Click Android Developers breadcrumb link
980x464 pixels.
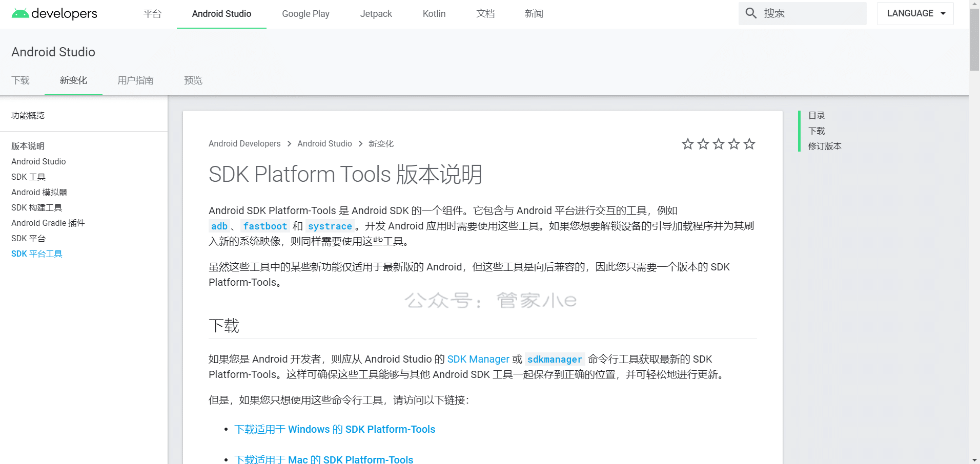point(244,144)
